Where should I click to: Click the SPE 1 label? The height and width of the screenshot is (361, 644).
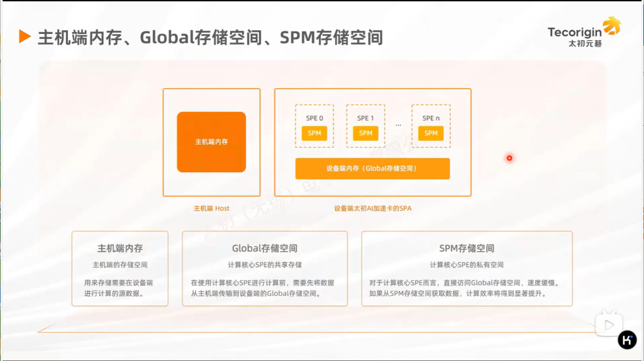point(365,118)
